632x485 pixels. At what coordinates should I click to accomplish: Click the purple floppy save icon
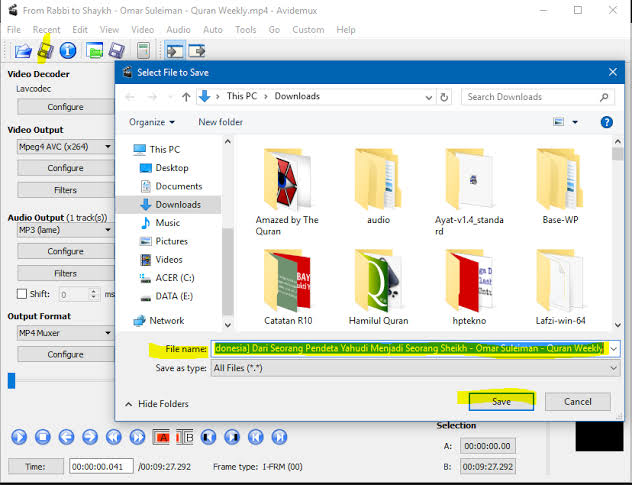pos(116,51)
